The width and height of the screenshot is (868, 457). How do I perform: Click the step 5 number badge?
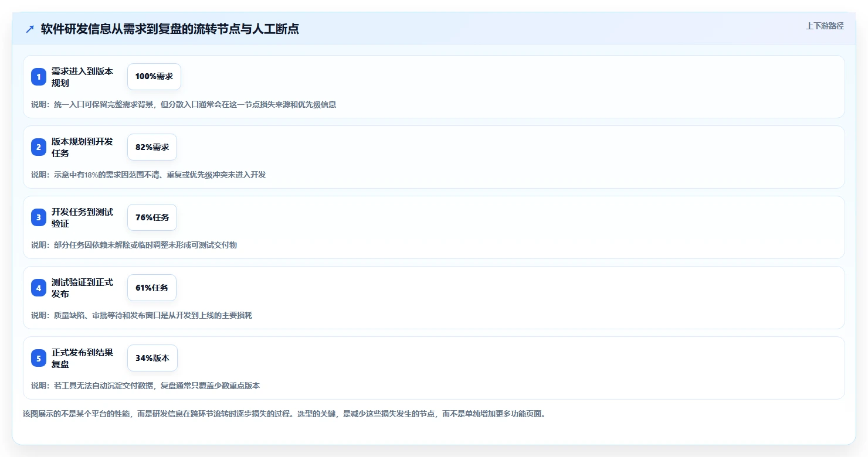point(39,358)
